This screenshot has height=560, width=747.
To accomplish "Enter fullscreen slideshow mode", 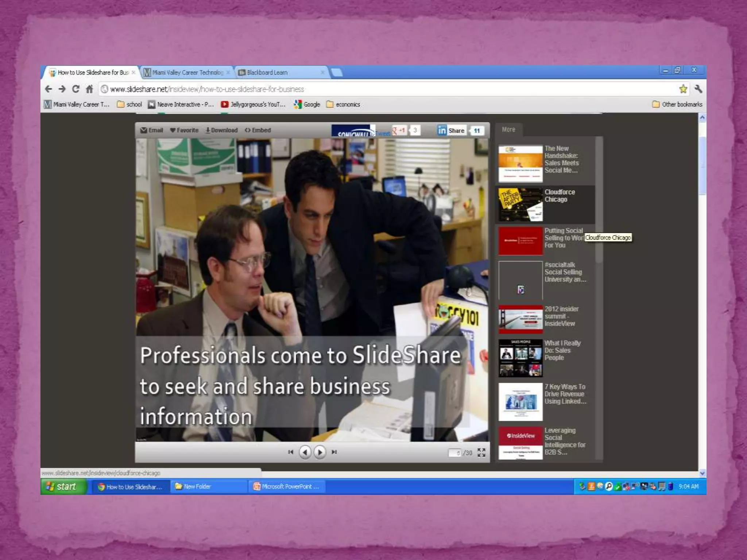I will click(481, 452).
